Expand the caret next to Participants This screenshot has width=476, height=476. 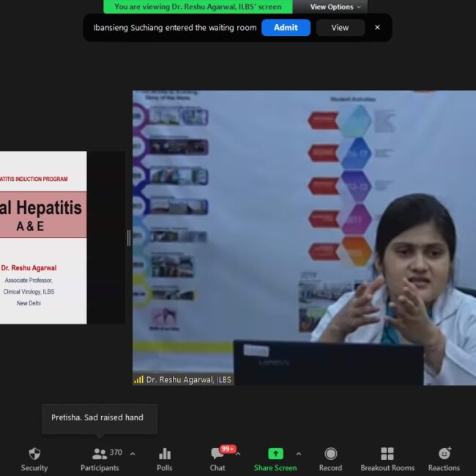pyautogui.click(x=133, y=453)
